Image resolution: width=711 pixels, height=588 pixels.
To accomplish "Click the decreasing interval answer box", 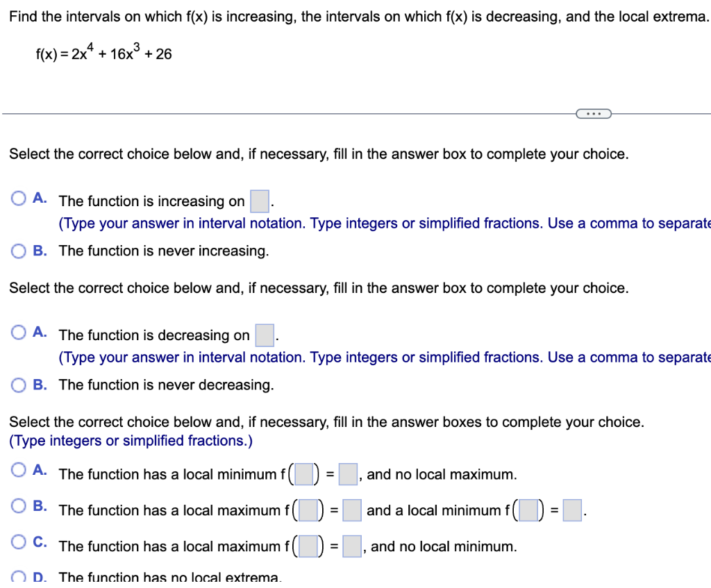I will (264, 335).
